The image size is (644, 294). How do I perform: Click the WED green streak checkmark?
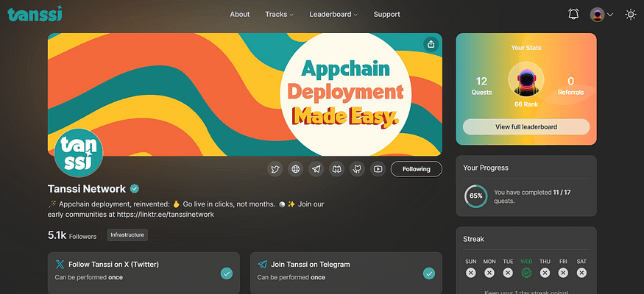[x=526, y=273]
